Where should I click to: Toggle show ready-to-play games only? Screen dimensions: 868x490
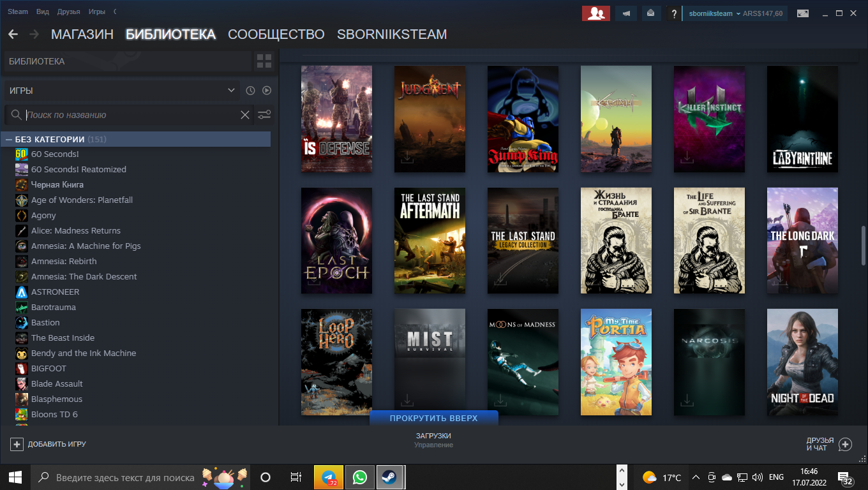point(267,91)
